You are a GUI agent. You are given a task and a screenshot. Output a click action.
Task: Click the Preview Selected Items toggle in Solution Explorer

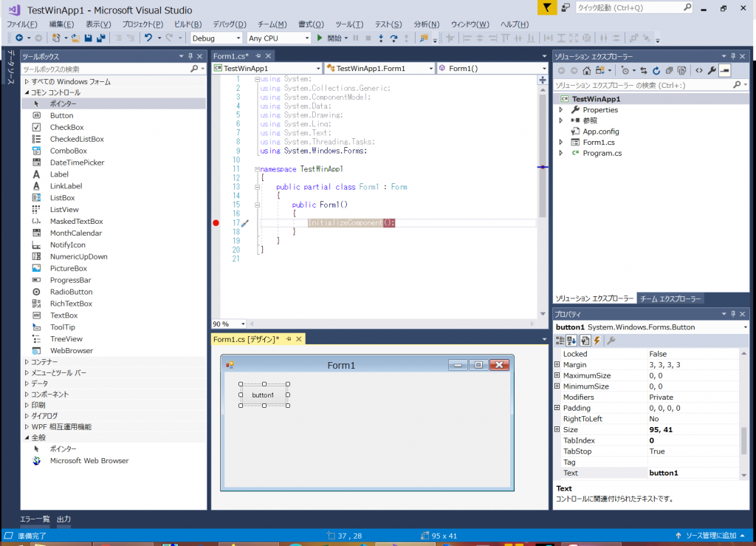click(725, 70)
